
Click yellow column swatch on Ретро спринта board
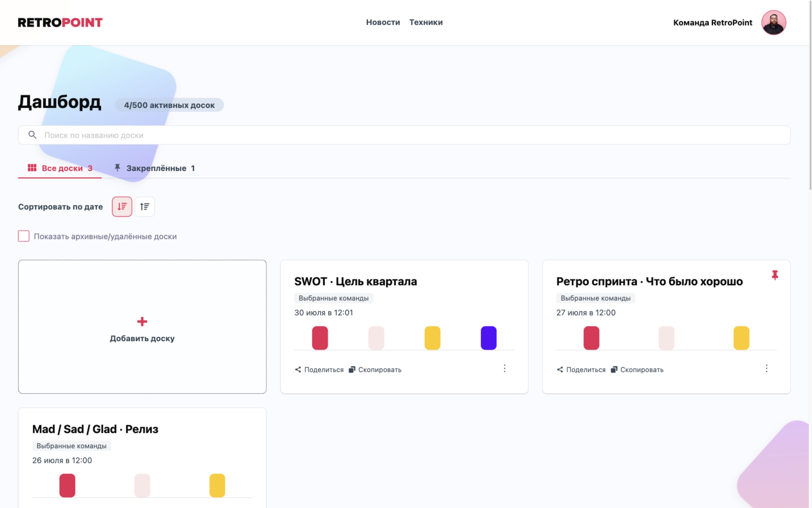741,338
